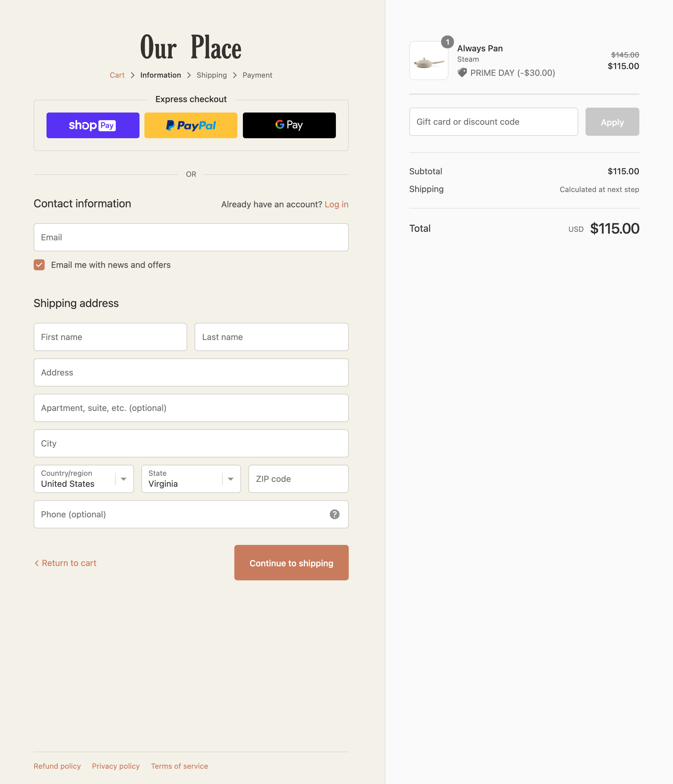Click Continue to shipping

[x=291, y=563]
